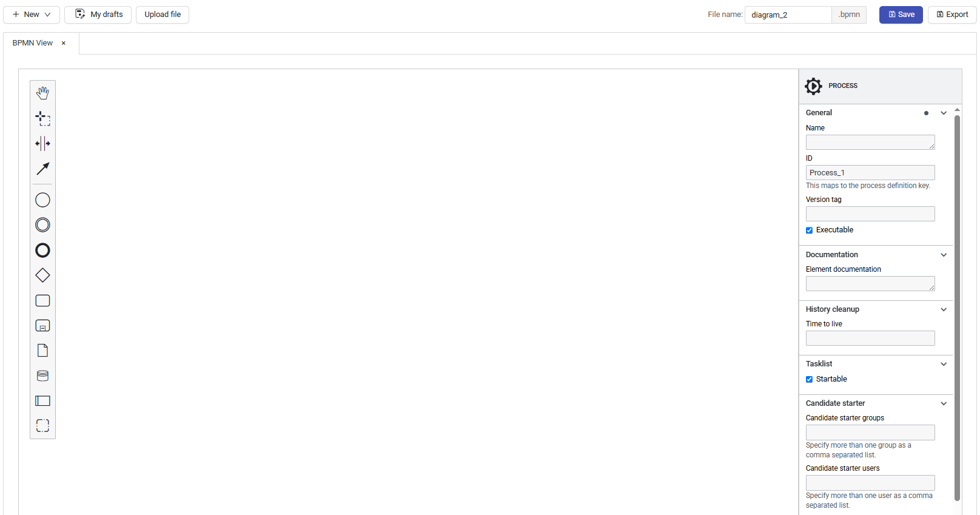980x515 pixels.
Task: Create a Data Store Reference
Action: 42,375
